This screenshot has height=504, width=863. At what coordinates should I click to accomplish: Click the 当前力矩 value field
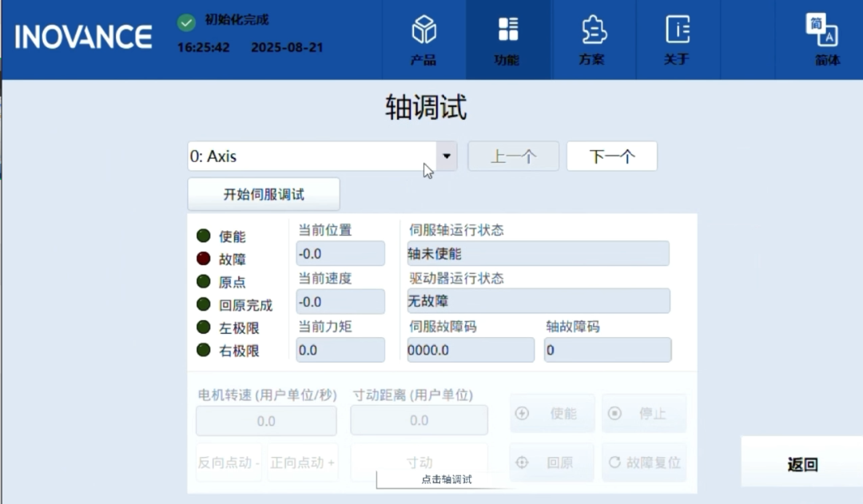click(340, 350)
